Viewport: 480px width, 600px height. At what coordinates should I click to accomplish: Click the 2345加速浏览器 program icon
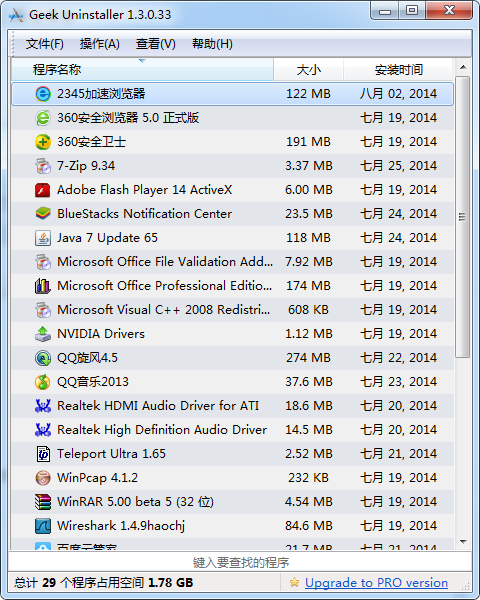43,94
